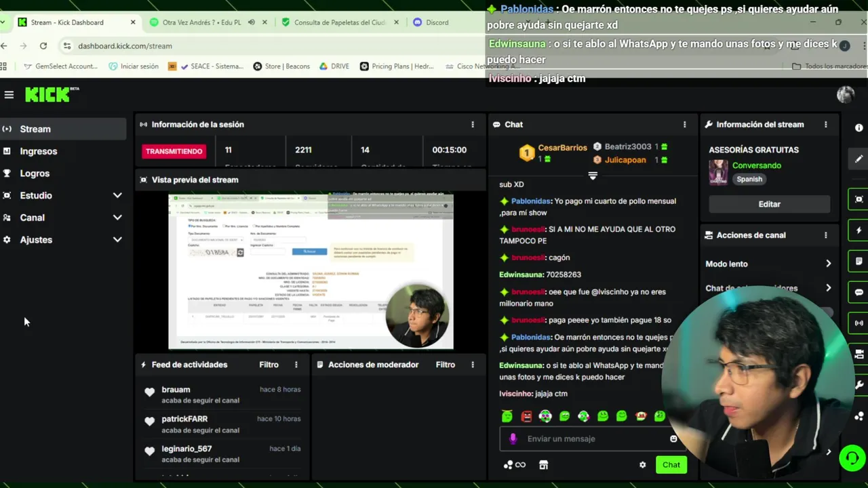This screenshot has width=868, height=488.
Task: Click the TRANSMITIENDO status badge
Action: tap(174, 151)
